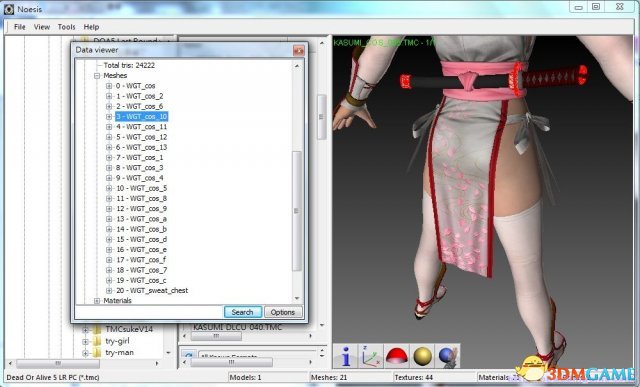Click Dead Or Alive 5 LR PC status text
Viewport: 640px width, 387px height.
point(53,377)
